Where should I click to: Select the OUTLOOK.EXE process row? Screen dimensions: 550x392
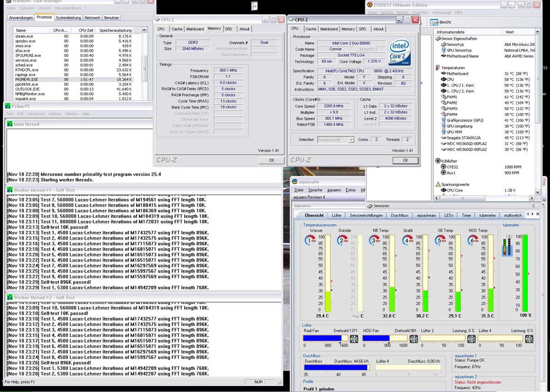pos(73,89)
